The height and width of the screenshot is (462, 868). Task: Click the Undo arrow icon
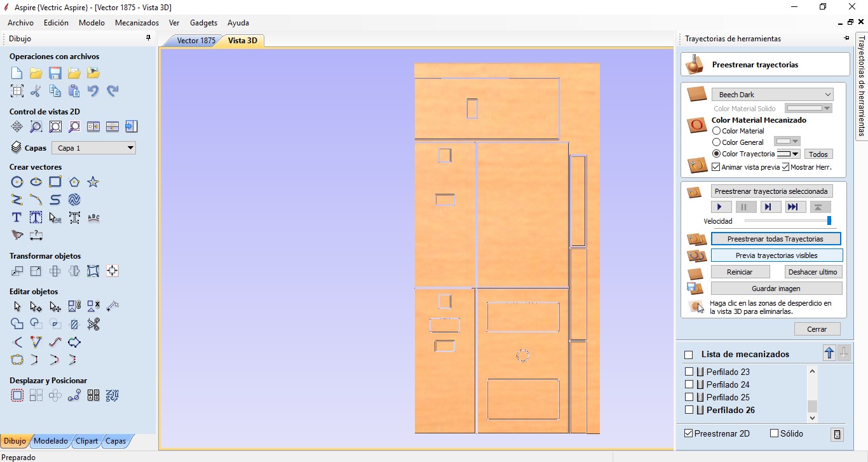click(93, 91)
